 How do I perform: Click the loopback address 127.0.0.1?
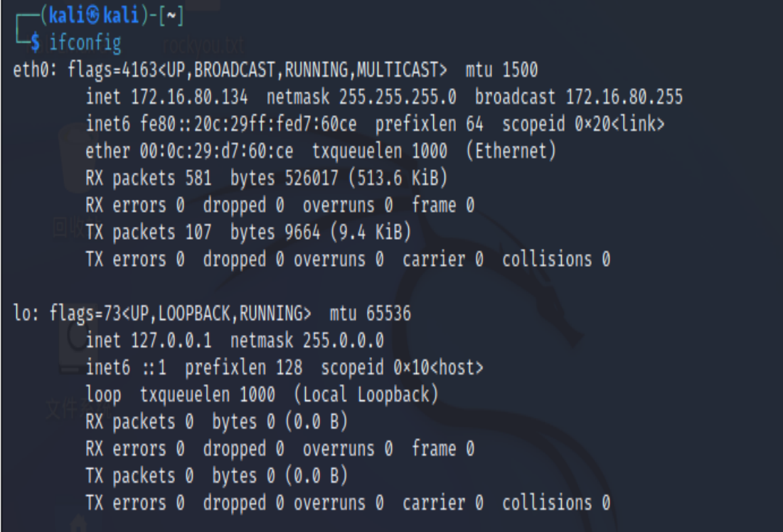coord(171,341)
